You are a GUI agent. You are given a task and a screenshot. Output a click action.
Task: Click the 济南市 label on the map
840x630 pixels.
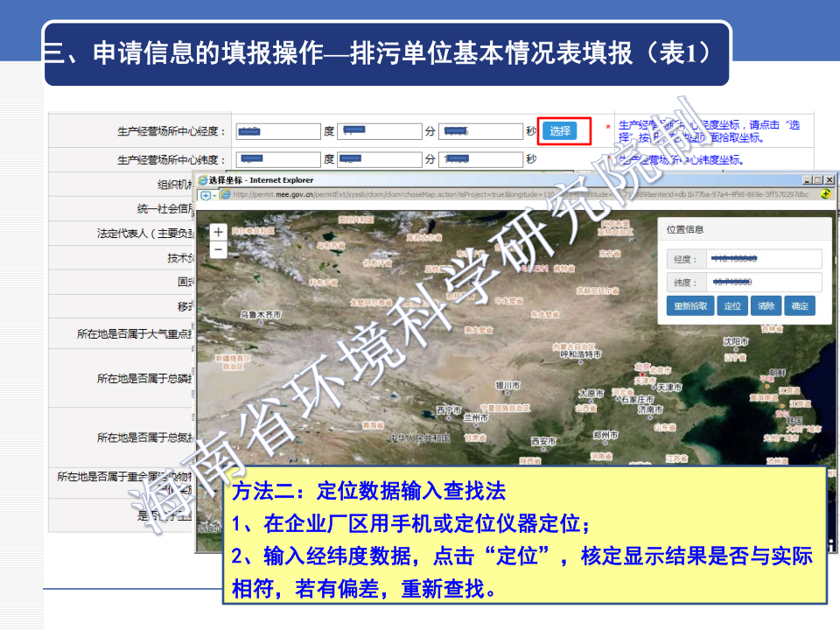[x=650, y=409]
